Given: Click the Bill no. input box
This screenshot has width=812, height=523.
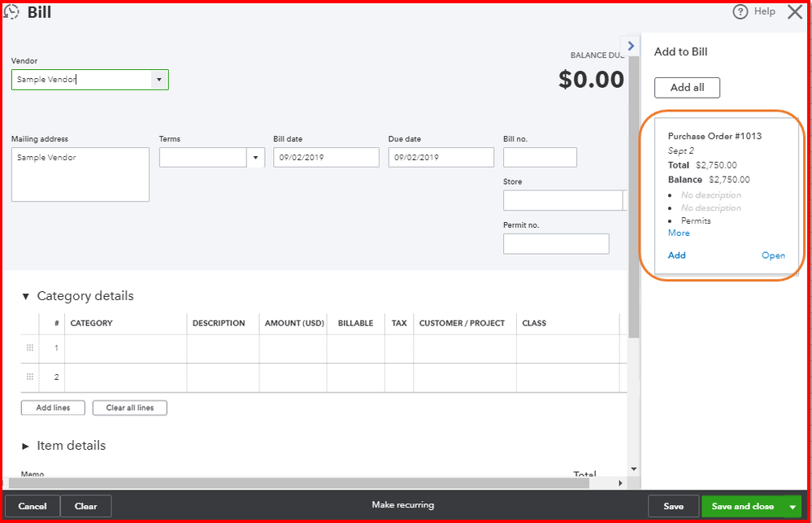Looking at the screenshot, I should tap(541, 158).
